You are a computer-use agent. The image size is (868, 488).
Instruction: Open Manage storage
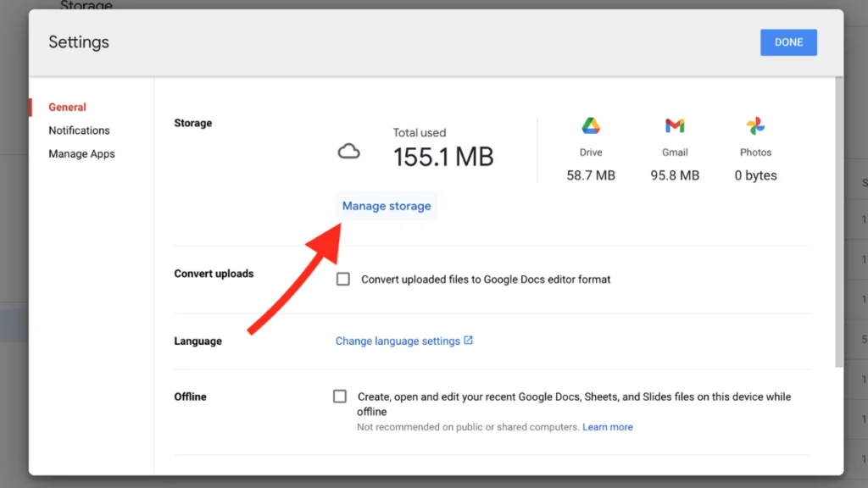(387, 205)
